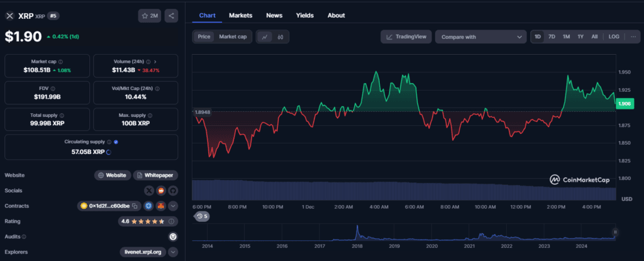Click the 57.05B XRP circulating supply

pyautogui.click(x=88, y=152)
